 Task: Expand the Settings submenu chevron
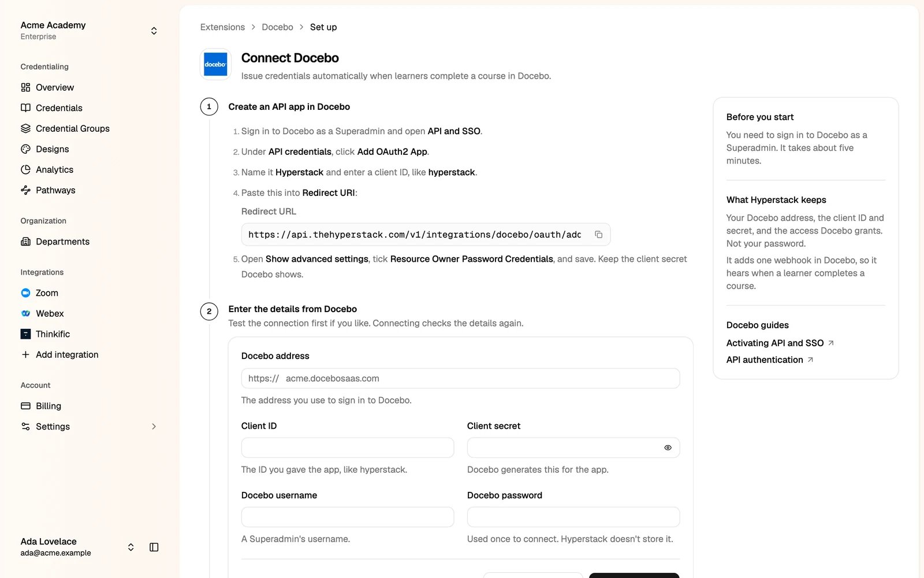point(154,427)
